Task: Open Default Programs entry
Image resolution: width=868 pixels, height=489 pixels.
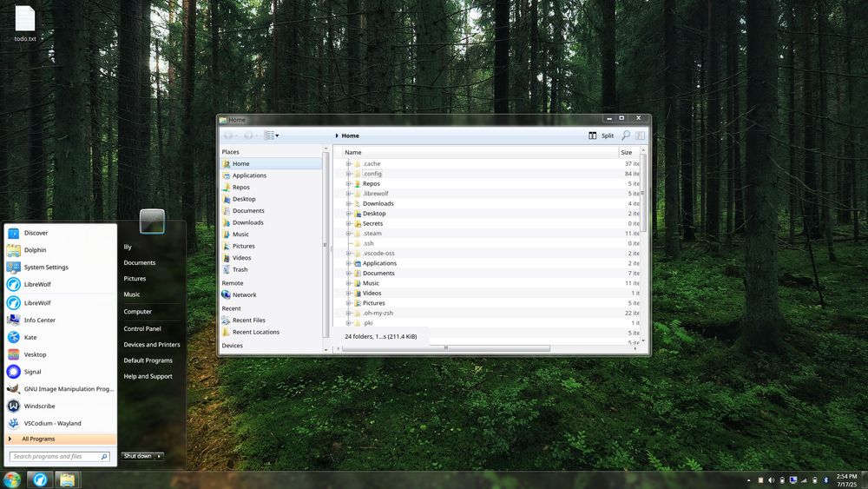Action: click(x=148, y=360)
